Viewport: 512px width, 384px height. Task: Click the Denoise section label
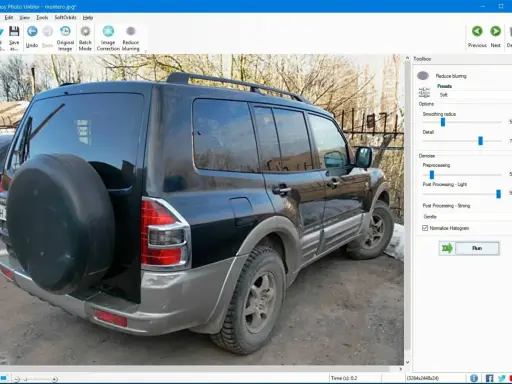(x=427, y=156)
